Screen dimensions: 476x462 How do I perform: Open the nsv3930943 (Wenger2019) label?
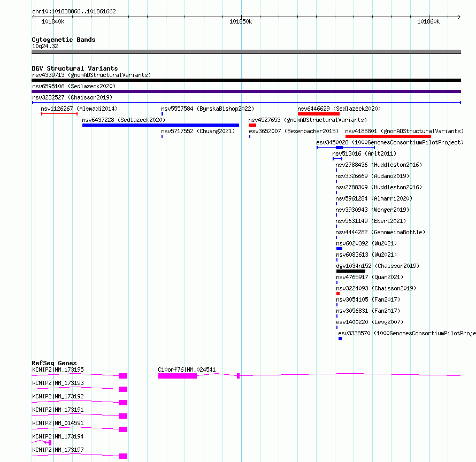tap(372, 210)
